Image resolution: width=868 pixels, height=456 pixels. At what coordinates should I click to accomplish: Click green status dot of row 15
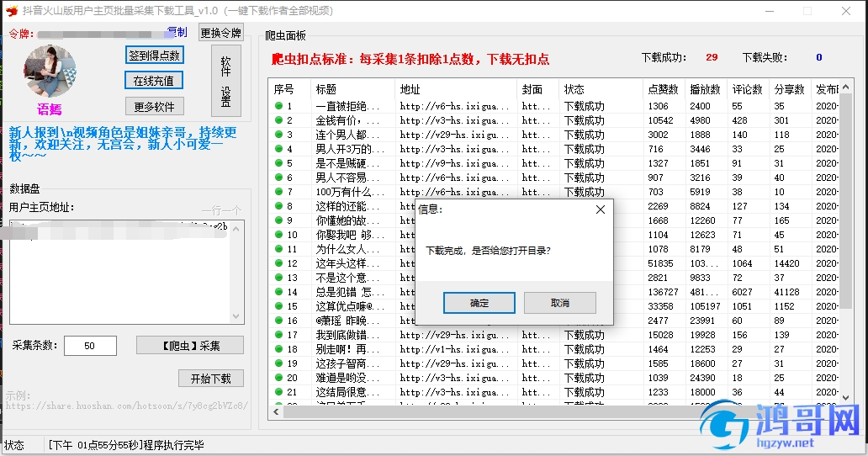coord(278,306)
